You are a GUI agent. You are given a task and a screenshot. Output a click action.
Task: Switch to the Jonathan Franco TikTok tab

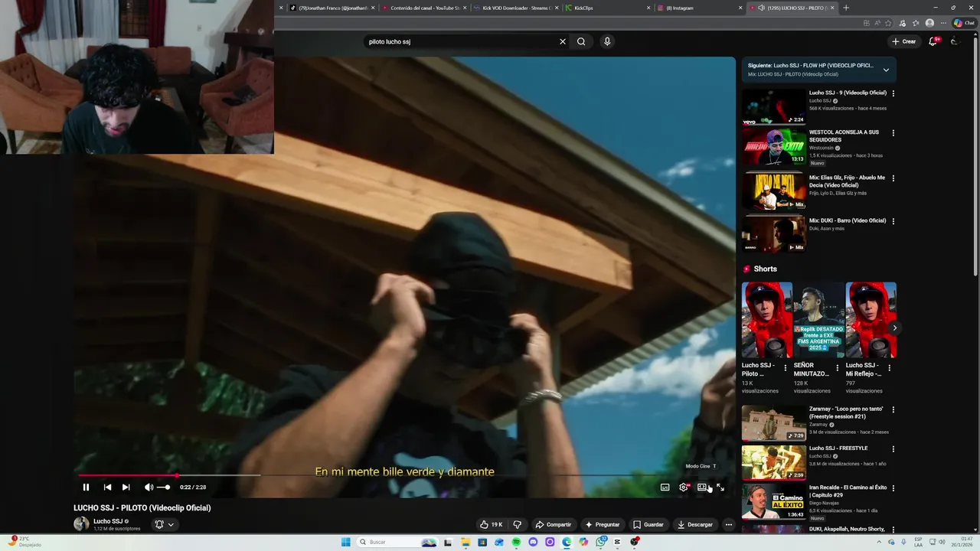pos(333,8)
